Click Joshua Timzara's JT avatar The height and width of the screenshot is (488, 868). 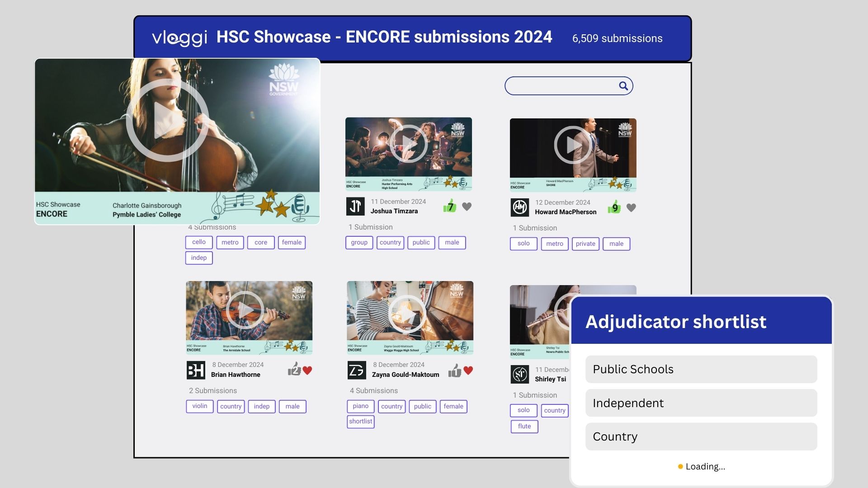point(356,206)
